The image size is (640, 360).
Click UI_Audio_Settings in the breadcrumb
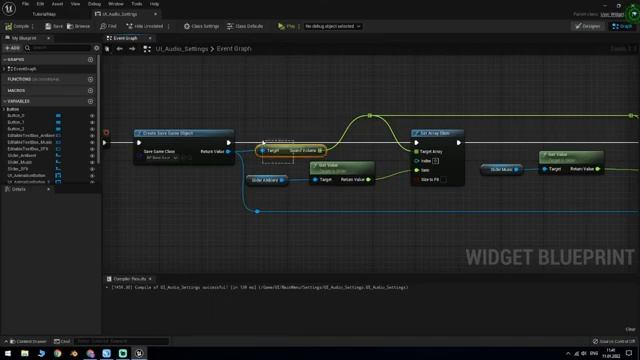182,49
